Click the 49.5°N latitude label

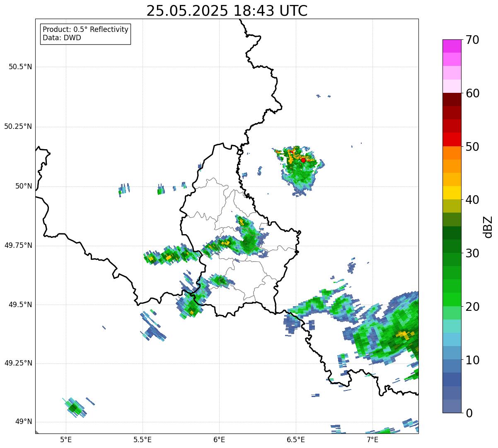click(20, 305)
